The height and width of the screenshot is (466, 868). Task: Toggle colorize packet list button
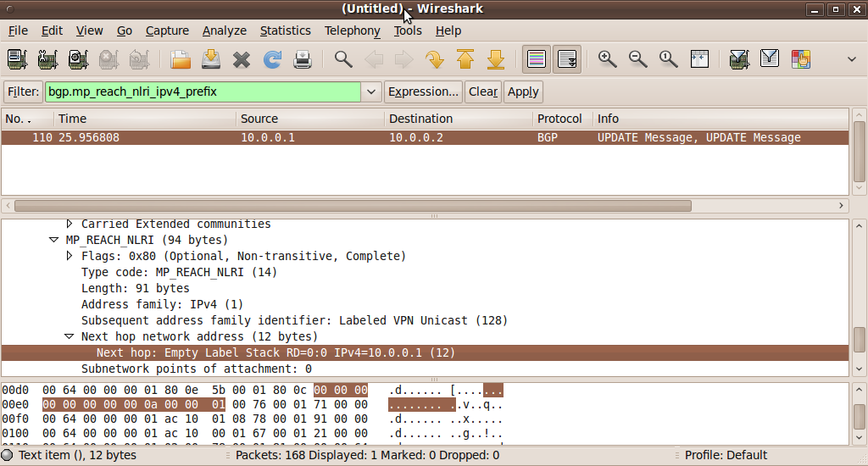click(x=536, y=59)
